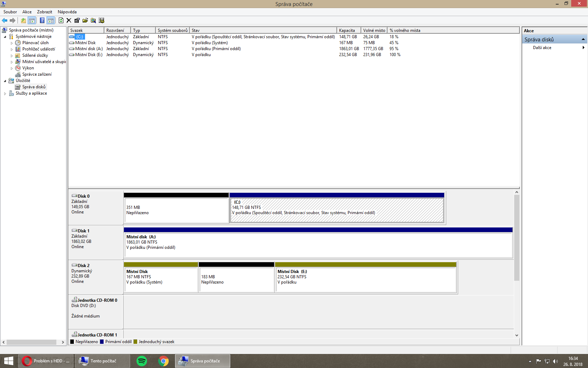Screen dimensions: 588x368
Task: Click the magnifier search icon in the toolbar
Action: tap(93, 20)
